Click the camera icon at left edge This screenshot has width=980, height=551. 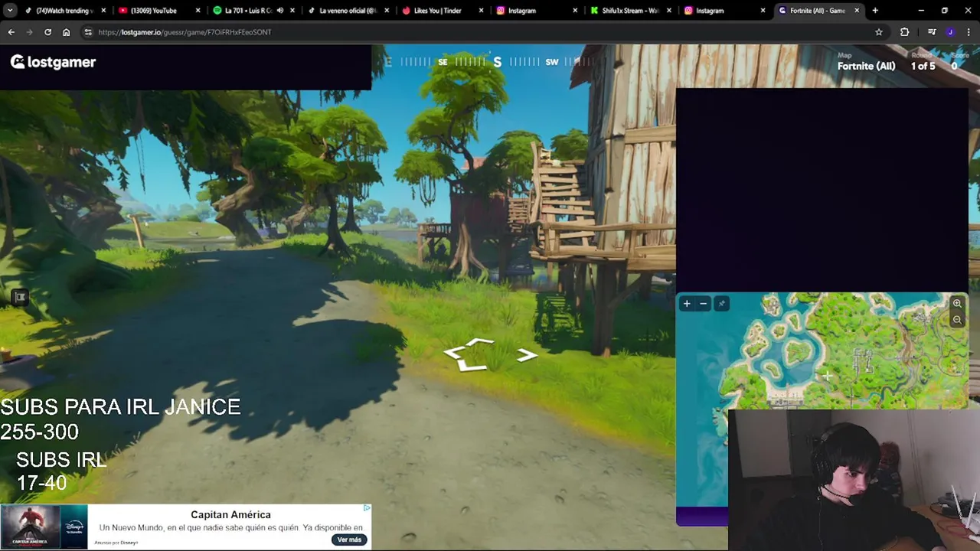point(20,297)
